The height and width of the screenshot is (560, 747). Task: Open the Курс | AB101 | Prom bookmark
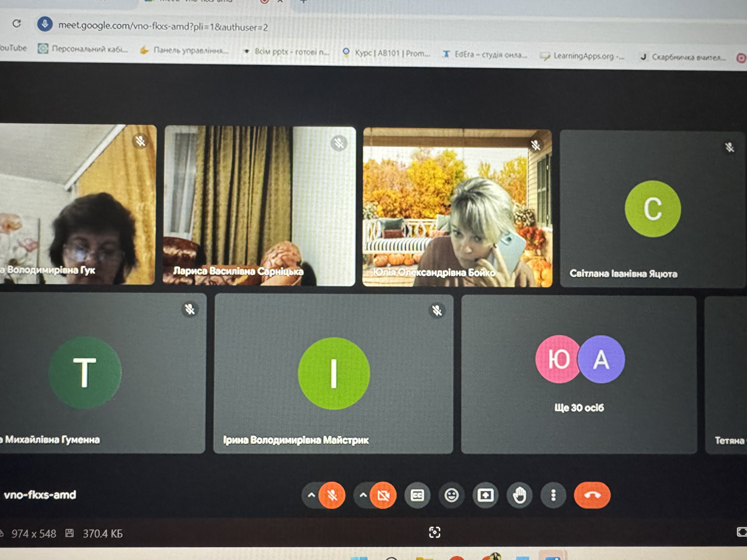(x=386, y=53)
